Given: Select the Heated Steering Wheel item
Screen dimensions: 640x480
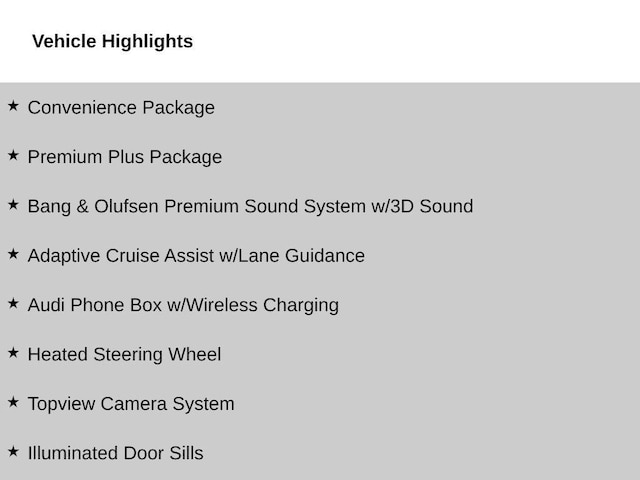Looking at the screenshot, I should (x=124, y=354).
